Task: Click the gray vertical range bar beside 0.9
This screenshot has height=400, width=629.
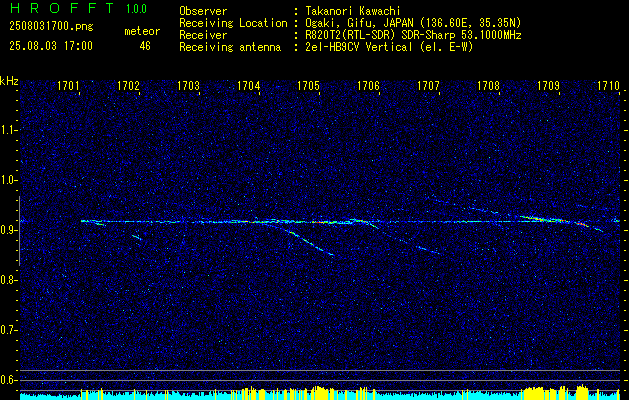Action: [19, 231]
